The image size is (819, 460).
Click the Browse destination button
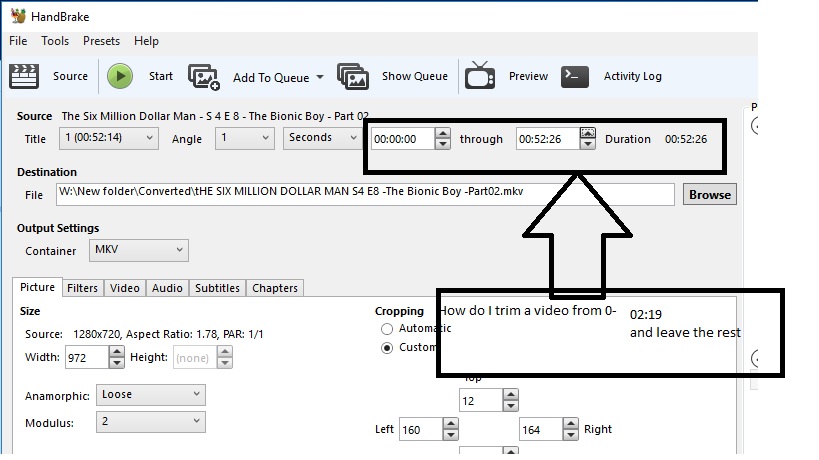click(710, 195)
